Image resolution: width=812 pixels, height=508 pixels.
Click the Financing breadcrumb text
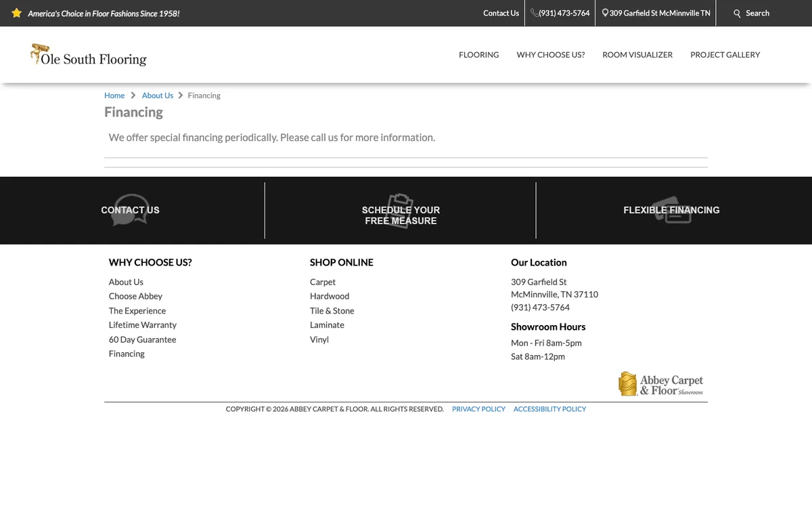tap(204, 96)
